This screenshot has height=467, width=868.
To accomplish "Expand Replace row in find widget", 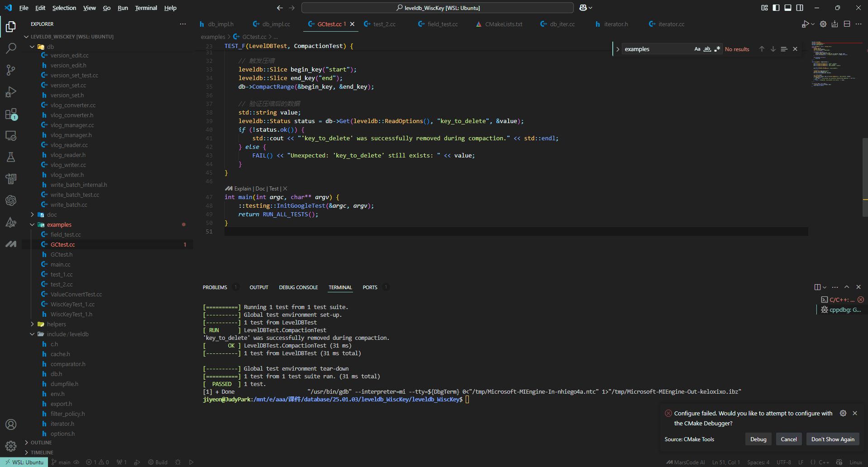I will pos(617,49).
